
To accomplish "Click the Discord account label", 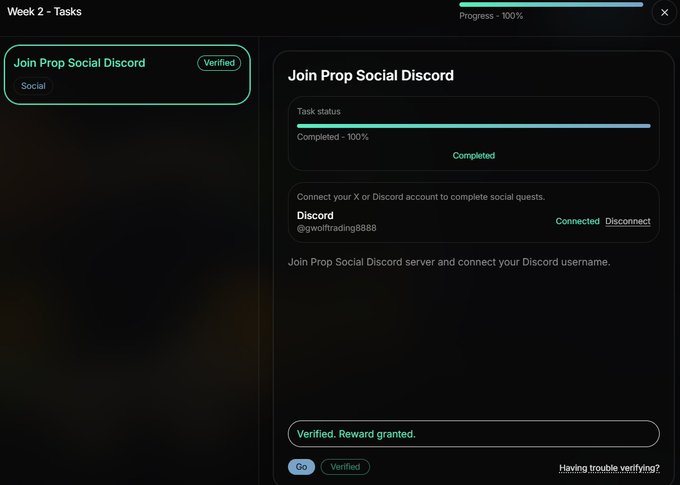I will [x=315, y=216].
